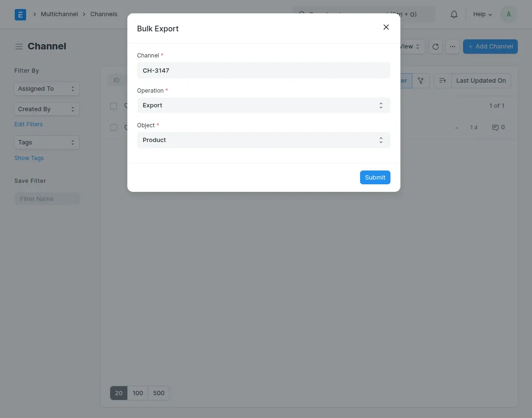532x418 pixels.
Task: Click the app logo home icon
Action: (x=20, y=14)
